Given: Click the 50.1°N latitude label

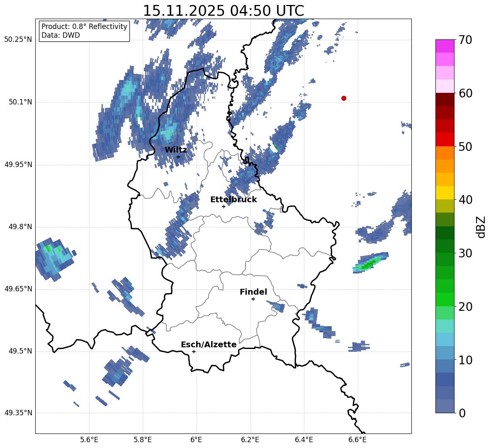Looking at the screenshot, I should tap(20, 102).
